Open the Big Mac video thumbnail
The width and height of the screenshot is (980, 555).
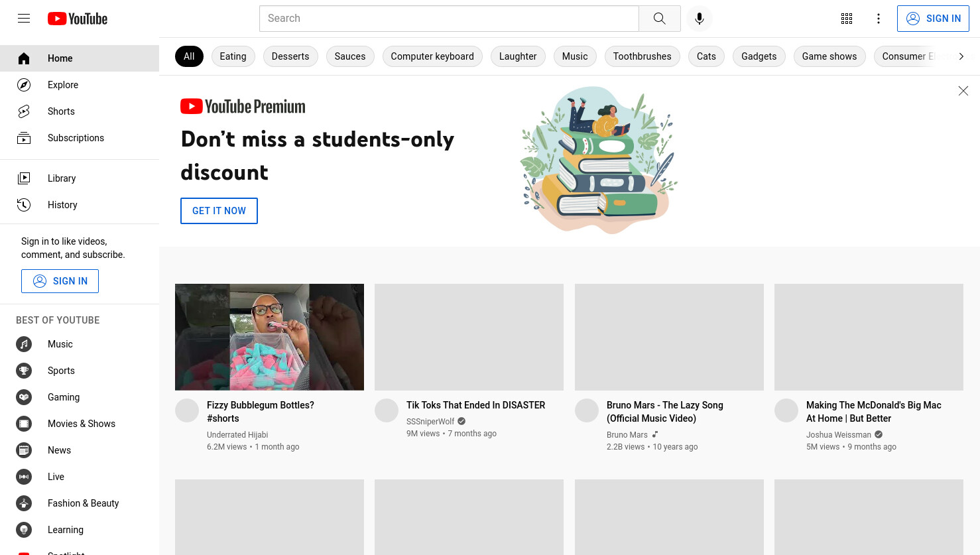coord(869,337)
